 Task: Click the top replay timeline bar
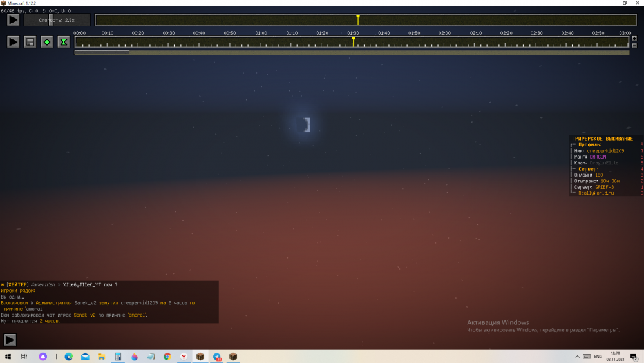pos(366,20)
